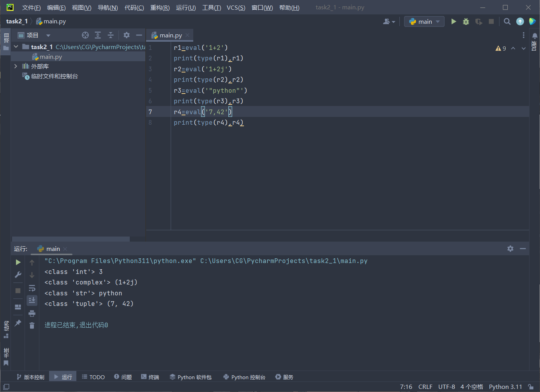Image resolution: width=540 pixels, height=392 pixels.
Task: Change CRLF line separator in status bar
Action: 425,387
